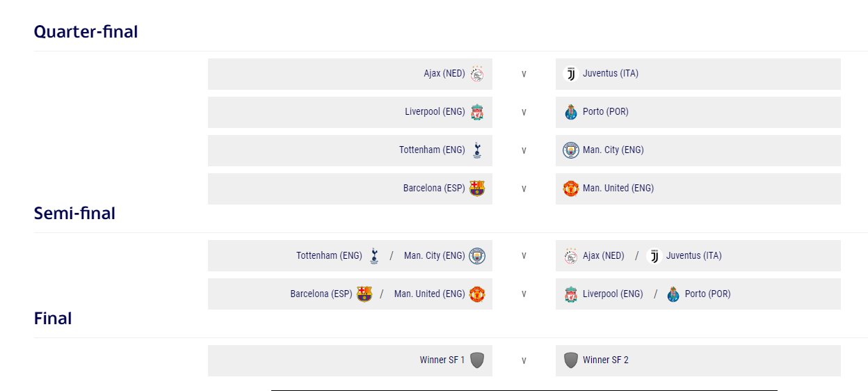Click the Juventus logo in Quarter-final row
Screen dimensions: 868x391
571,74
